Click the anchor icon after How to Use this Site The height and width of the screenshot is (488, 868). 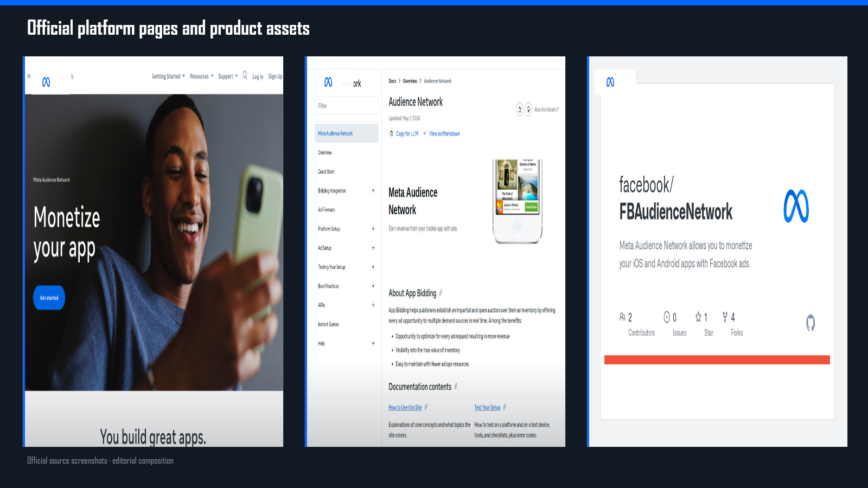coord(426,407)
